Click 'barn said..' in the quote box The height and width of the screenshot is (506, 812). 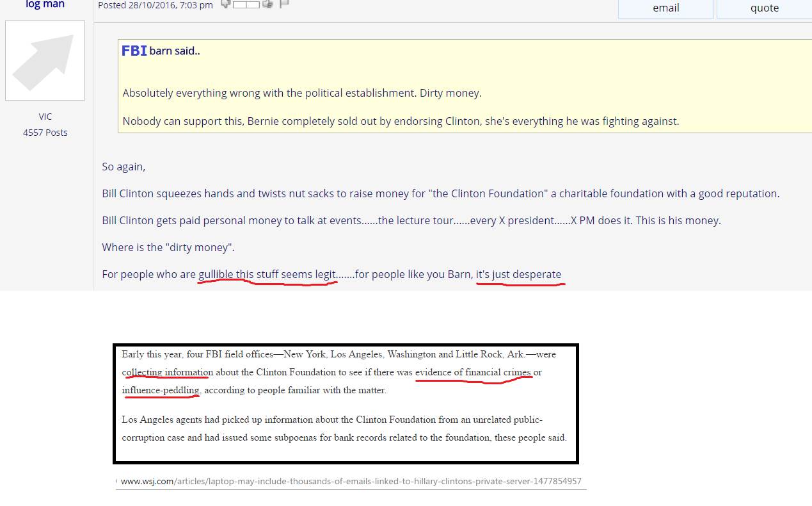[x=174, y=51]
